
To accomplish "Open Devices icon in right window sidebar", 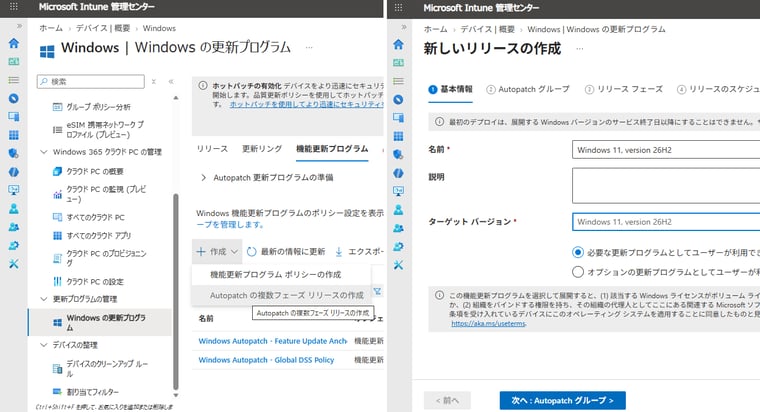I will coord(398,118).
